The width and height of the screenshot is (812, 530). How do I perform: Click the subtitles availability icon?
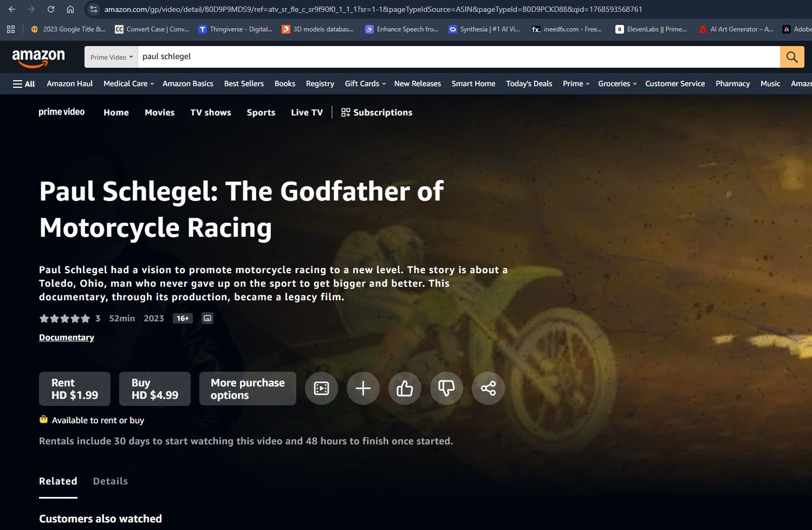click(x=207, y=318)
